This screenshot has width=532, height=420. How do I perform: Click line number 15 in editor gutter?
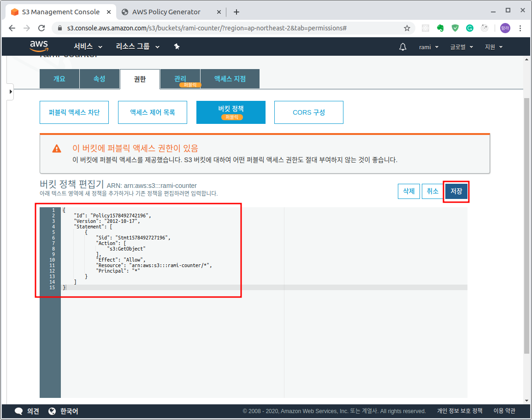point(52,287)
